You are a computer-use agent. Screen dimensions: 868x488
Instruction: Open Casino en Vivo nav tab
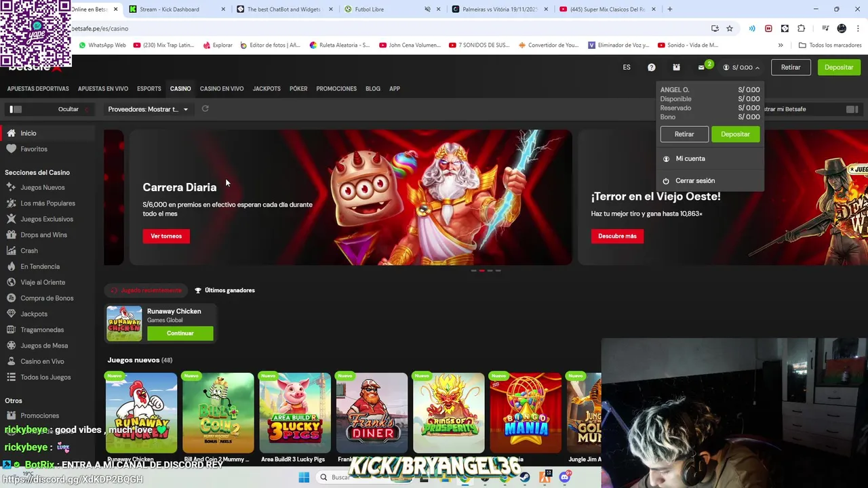[222, 89]
